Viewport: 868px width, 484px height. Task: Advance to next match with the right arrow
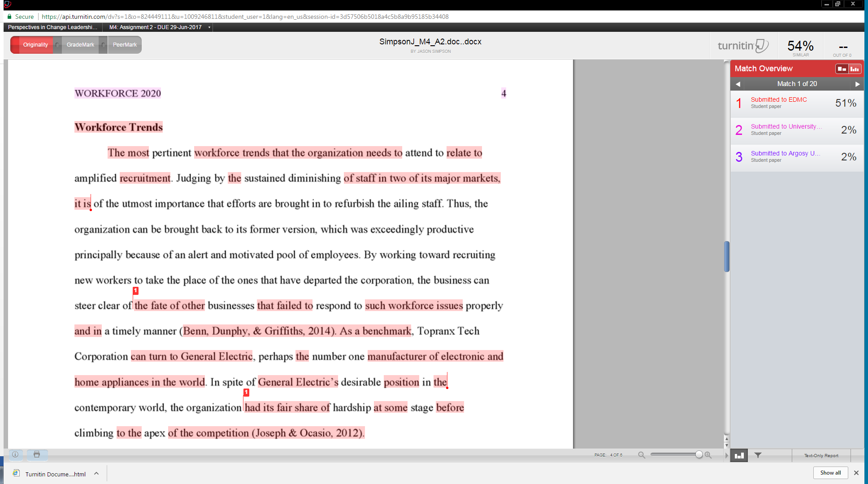click(858, 84)
